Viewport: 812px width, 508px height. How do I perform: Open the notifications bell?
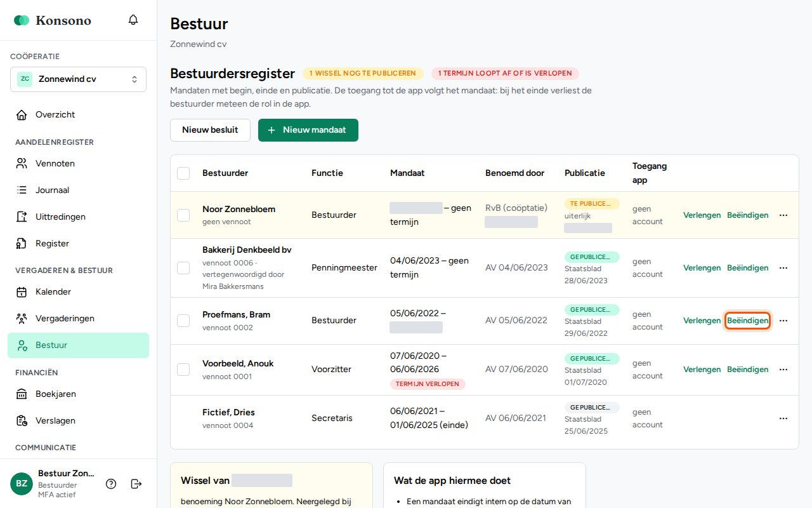pyautogui.click(x=133, y=20)
